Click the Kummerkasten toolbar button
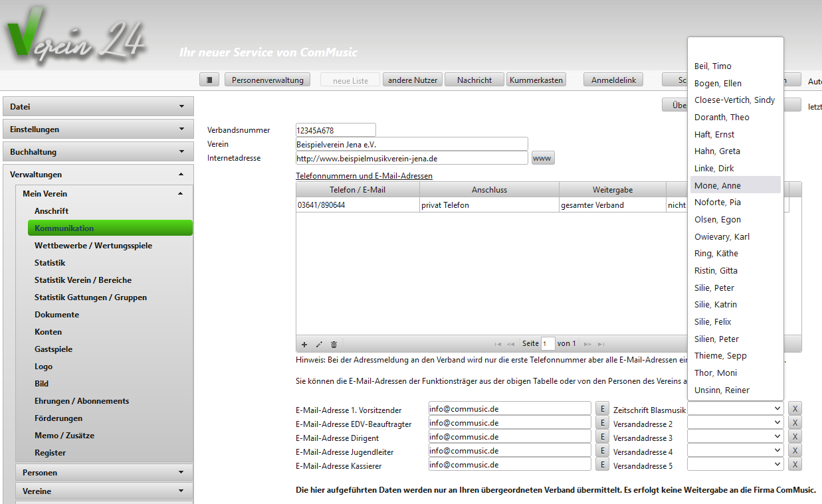The image size is (822, 504). click(536, 80)
